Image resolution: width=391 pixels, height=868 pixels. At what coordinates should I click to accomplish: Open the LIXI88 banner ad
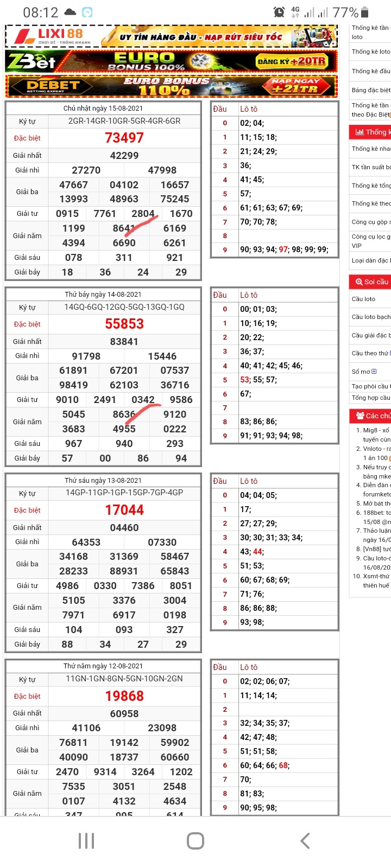pyautogui.click(x=171, y=37)
